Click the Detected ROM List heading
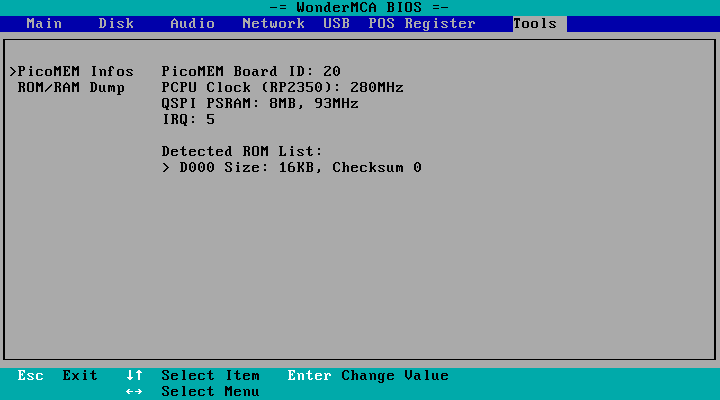The width and height of the screenshot is (720, 400). tap(242, 152)
